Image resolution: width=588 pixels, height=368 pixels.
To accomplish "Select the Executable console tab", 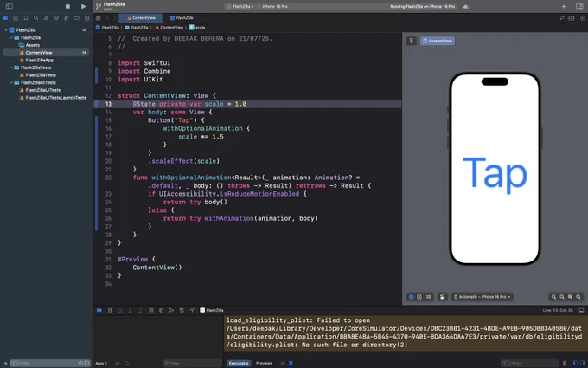I will click(x=239, y=363).
